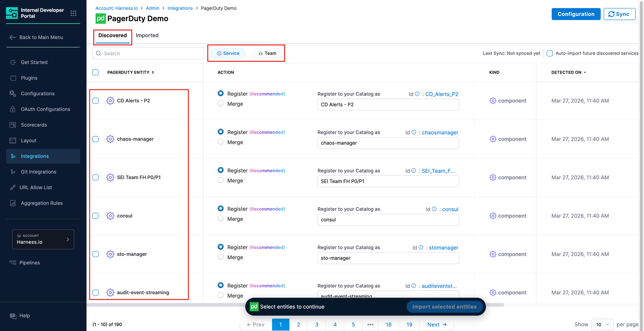The width and height of the screenshot is (644, 331).
Task: Click the URL Allow List link icon
Action: (x=13, y=187)
